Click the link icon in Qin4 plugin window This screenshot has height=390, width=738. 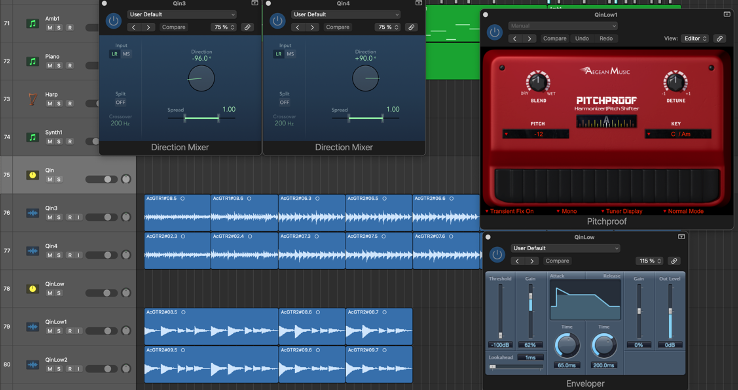tap(411, 27)
